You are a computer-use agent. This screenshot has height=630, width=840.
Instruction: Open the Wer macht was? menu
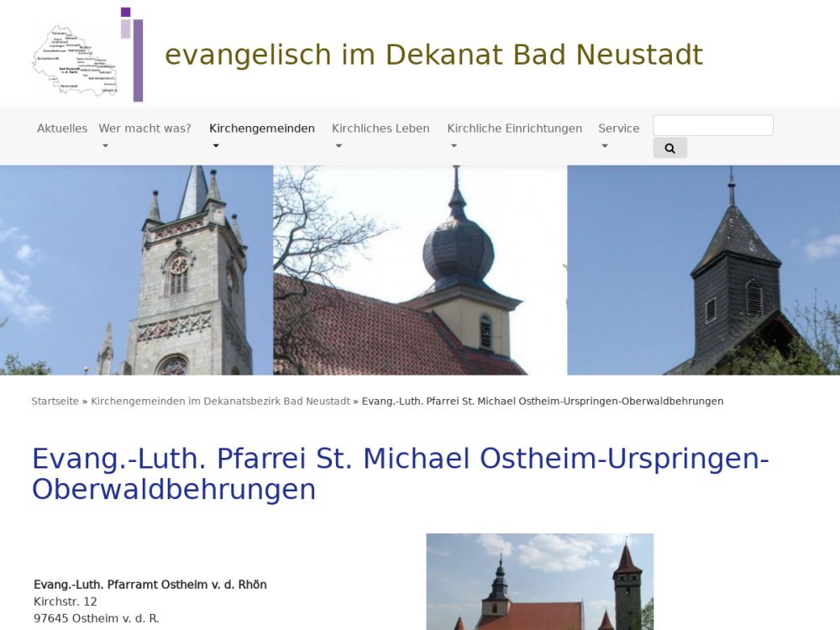[144, 129]
